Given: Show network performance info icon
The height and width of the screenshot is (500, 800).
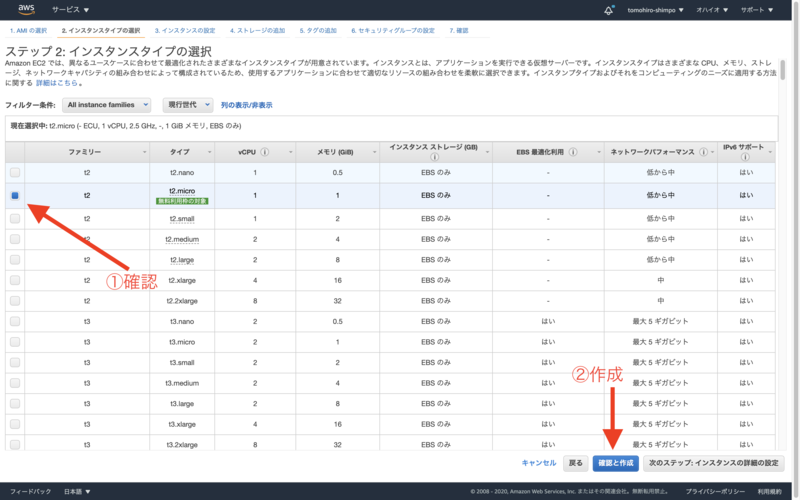Looking at the screenshot, I should (704, 152).
